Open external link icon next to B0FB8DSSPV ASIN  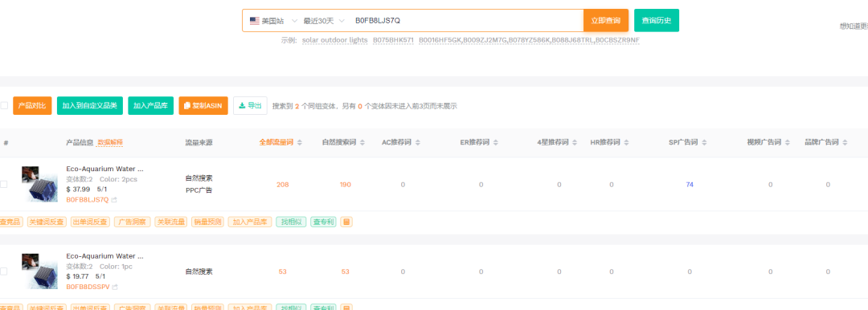point(115,288)
